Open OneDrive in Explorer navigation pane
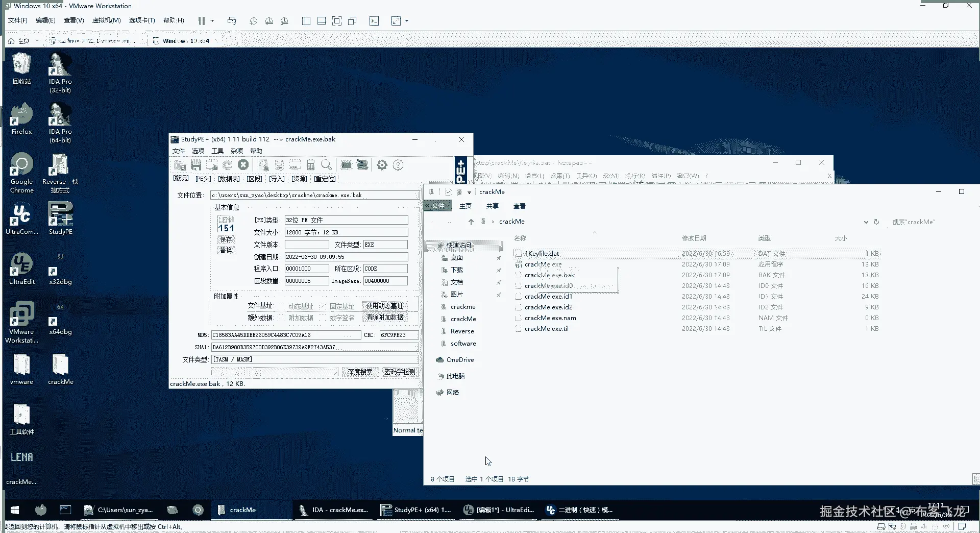 click(x=455, y=360)
